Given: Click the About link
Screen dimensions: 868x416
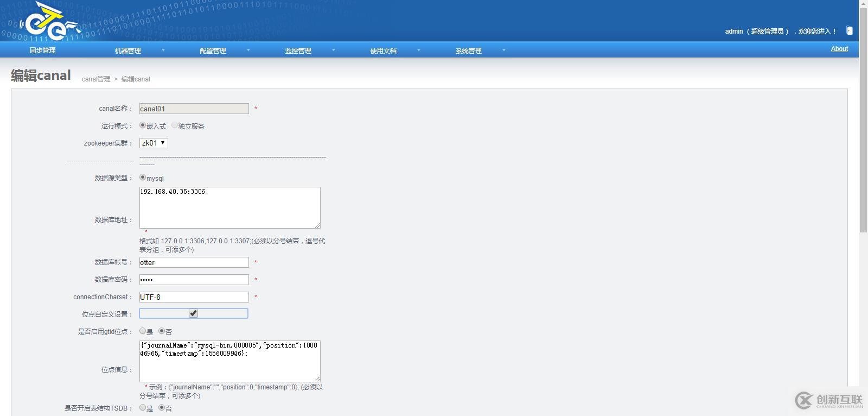Looking at the screenshot, I should pyautogui.click(x=839, y=49).
